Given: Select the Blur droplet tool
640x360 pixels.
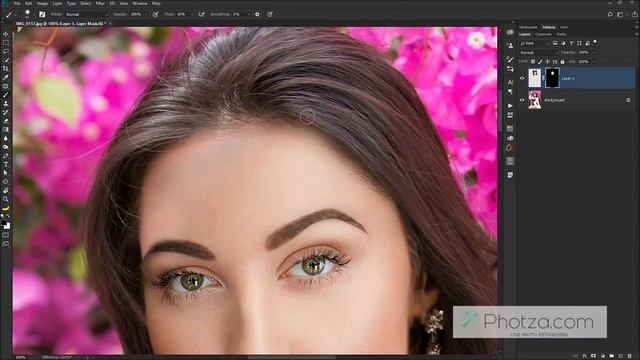Looking at the screenshot, I should (x=6, y=138).
